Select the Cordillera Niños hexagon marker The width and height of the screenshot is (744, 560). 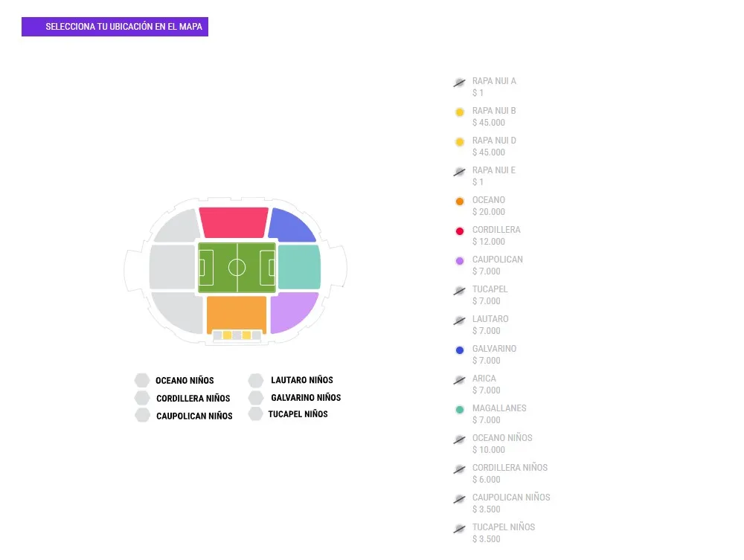(x=142, y=397)
